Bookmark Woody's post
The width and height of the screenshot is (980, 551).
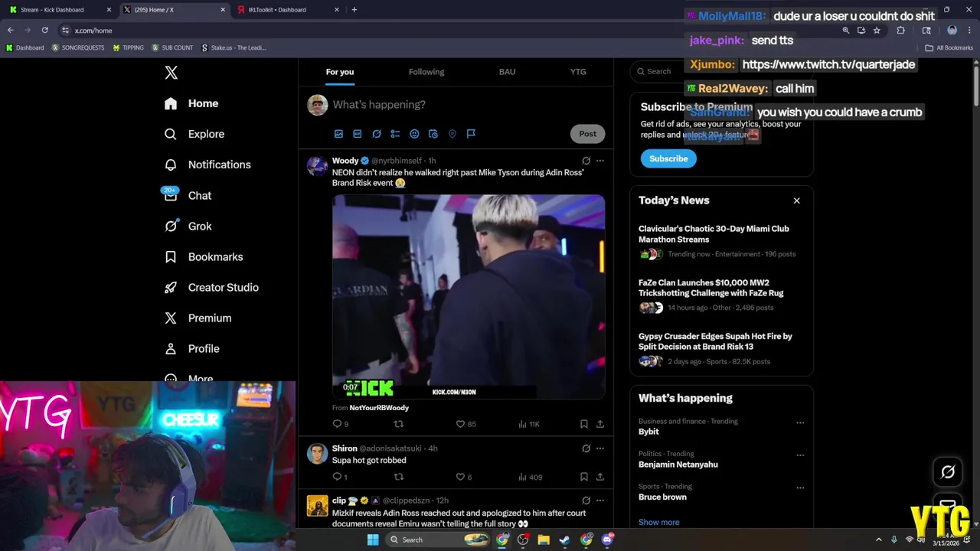click(x=583, y=424)
